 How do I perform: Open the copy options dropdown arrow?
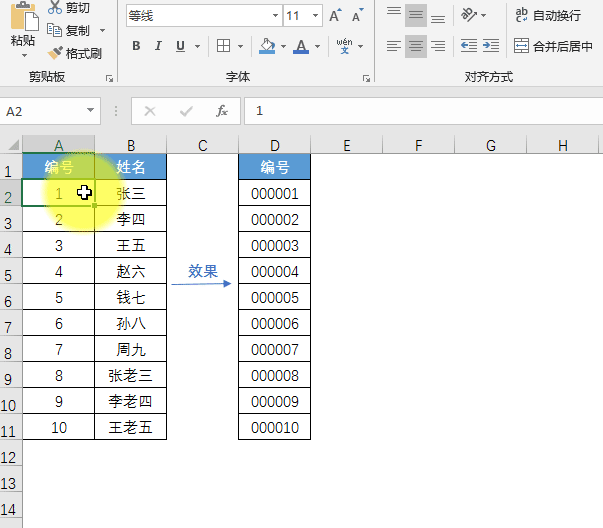(x=102, y=30)
